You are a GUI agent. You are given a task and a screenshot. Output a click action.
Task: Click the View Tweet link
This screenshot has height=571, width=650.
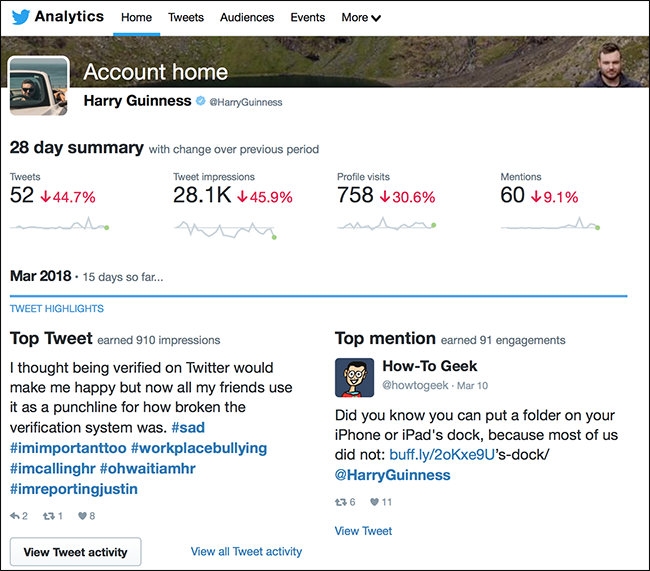[x=363, y=531]
